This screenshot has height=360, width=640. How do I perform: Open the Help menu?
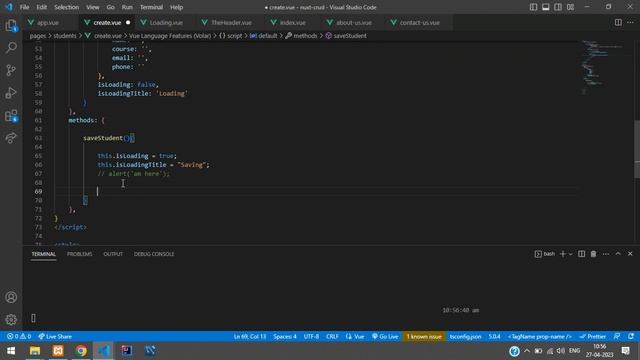click(176, 7)
